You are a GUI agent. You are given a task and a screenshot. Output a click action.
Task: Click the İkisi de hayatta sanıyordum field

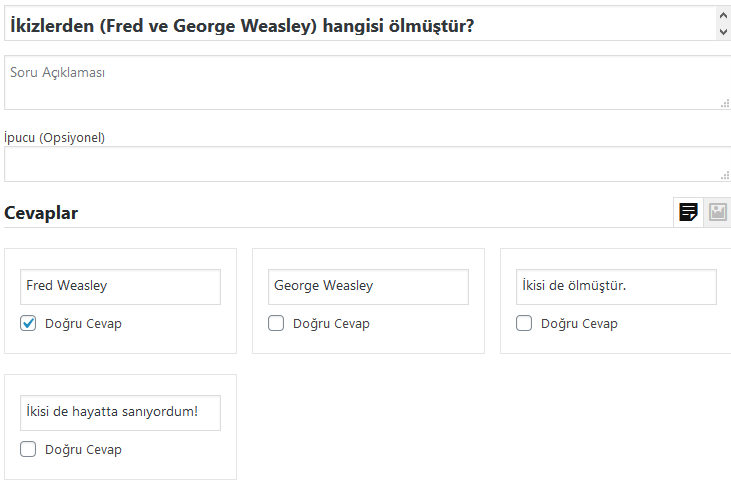120,413
